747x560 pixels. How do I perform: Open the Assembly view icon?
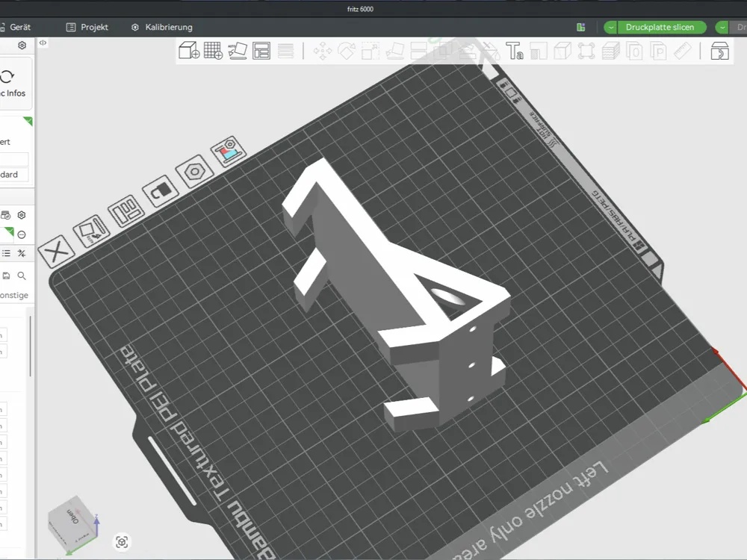click(x=719, y=51)
